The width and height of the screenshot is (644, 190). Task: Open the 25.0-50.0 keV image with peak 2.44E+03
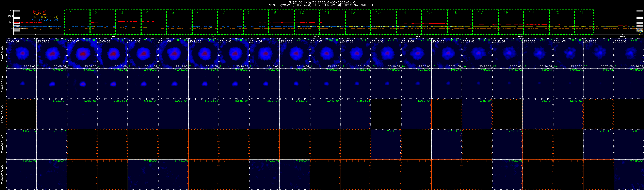[x=598, y=144]
